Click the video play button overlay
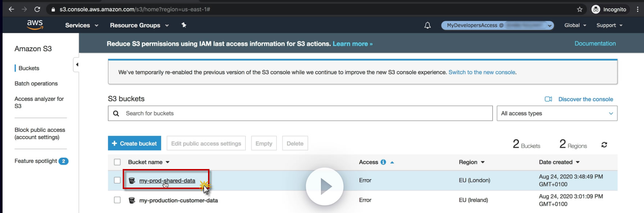This screenshot has height=213, width=644. (x=325, y=186)
